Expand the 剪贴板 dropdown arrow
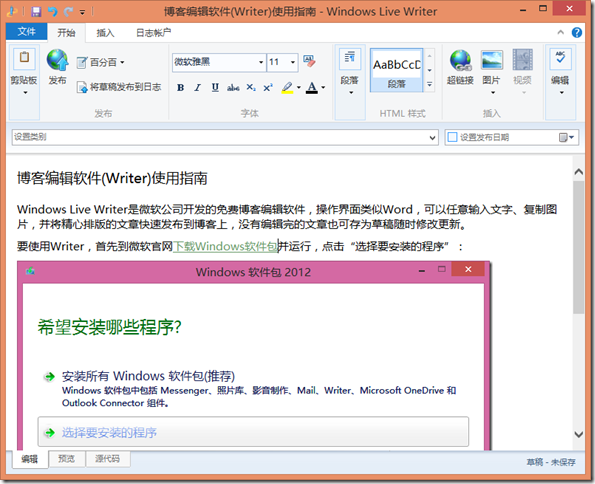 25,92
